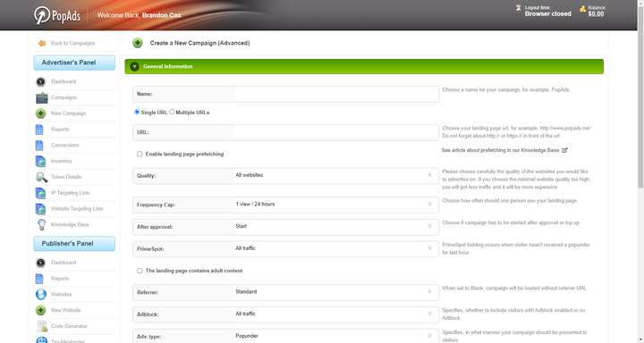Open the Token Details menu item
Image resolution: width=644 pixels, height=343 pixels.
click(66, 177)
